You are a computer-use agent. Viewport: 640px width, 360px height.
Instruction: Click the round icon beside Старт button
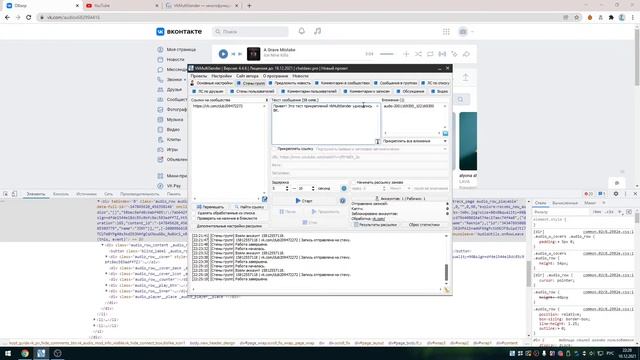342,200
